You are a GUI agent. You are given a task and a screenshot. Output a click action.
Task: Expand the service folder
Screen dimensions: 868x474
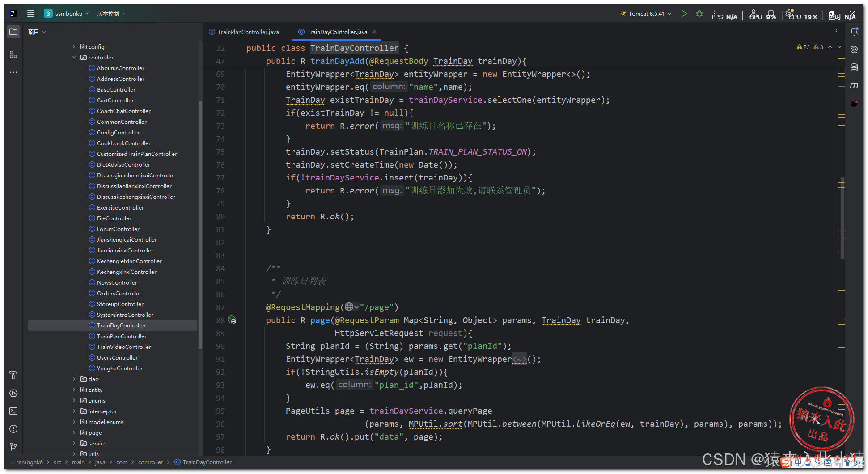[74, 443]
